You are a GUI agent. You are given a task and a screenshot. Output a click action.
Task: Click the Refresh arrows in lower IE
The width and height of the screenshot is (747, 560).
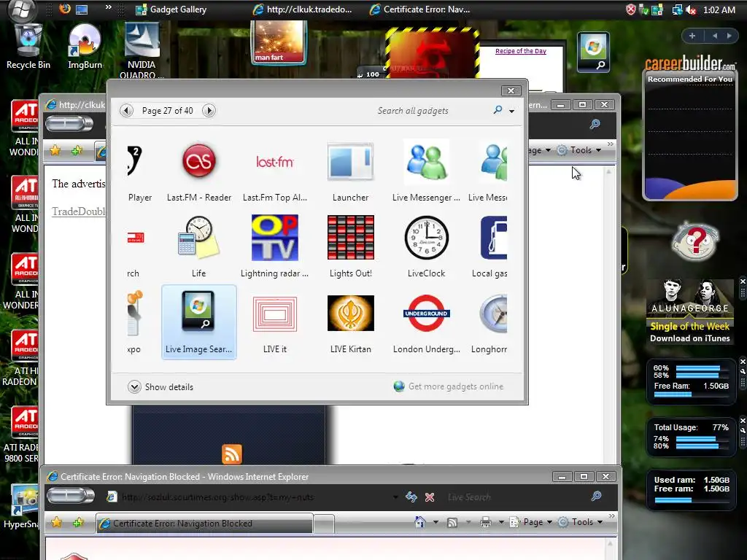tap(411, 497)
